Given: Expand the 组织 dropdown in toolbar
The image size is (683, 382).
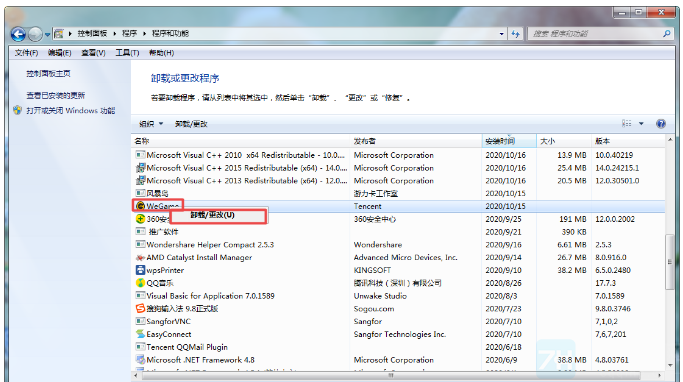Looking at the screenshot, I should 151,124.
